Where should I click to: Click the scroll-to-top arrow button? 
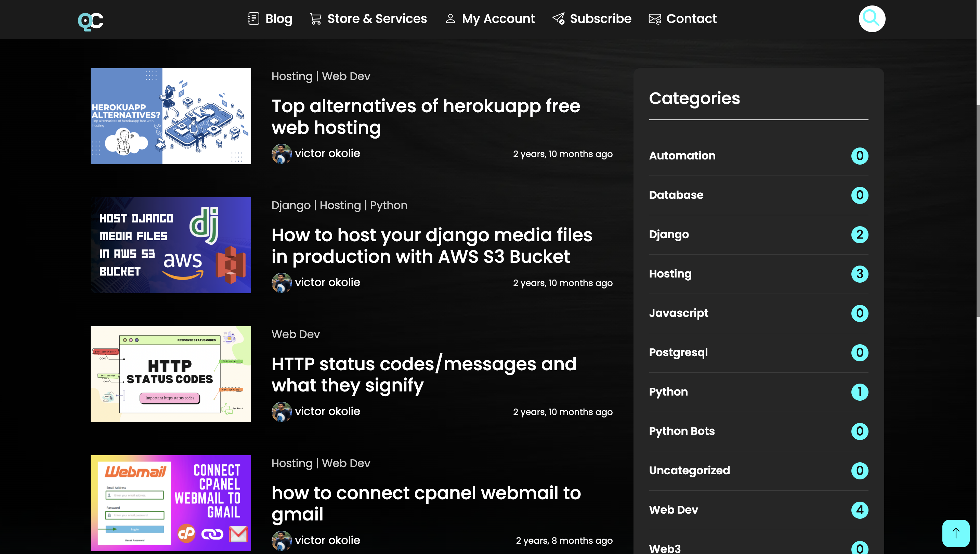tap(955, 533)
